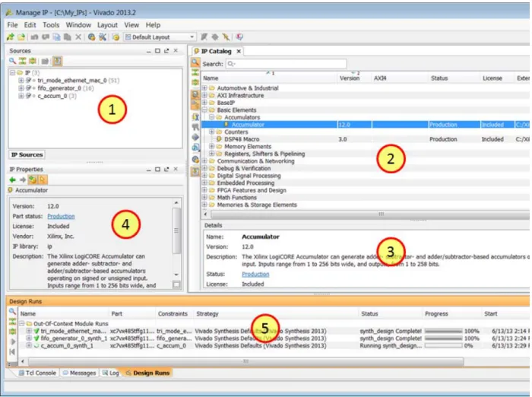
Task: Click the Production link in IP Properties
Action: coord(61,216)
